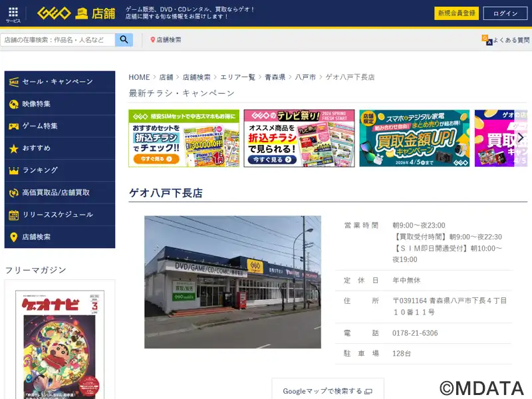This screenshot has width=532, height=399.
Task: Select ランキング in the sidebar
Action: [x=60, y=170]
